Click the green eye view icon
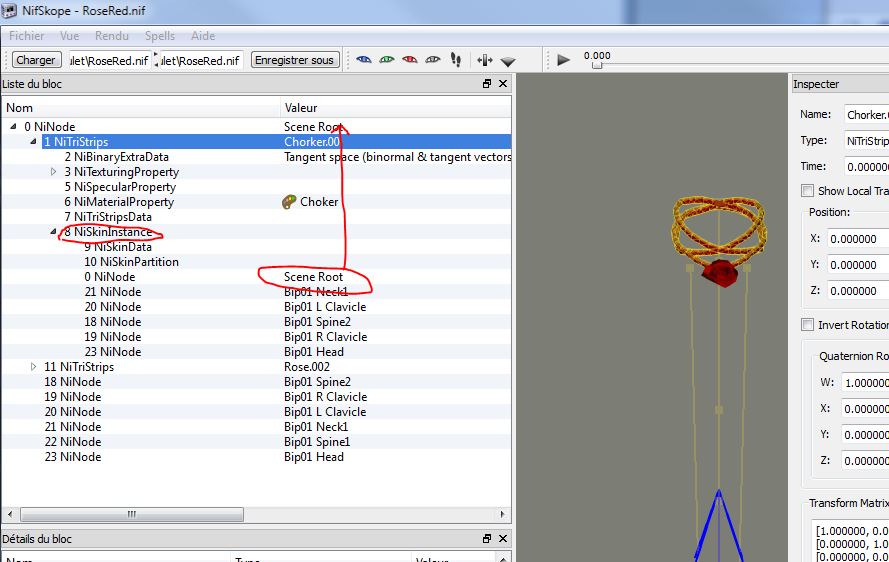Screen dimensions: 889x562 (387, 60)
